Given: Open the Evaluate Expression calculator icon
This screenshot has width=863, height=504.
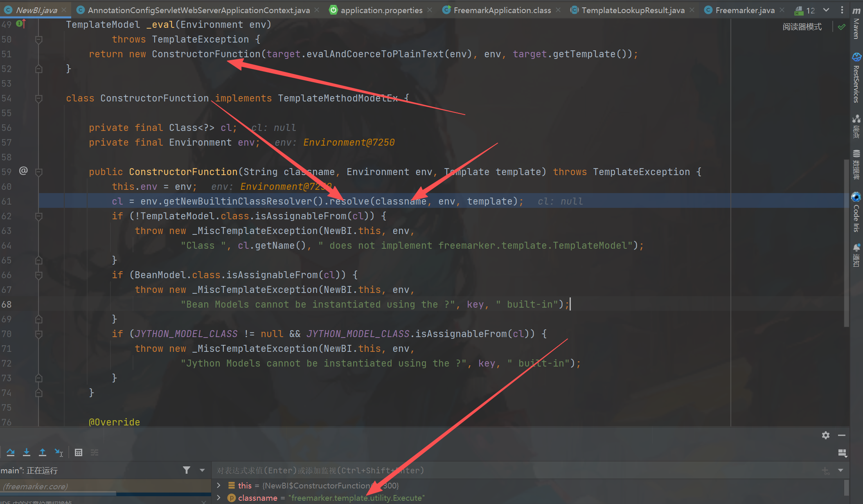Looking at the screenshot, I should [79, 452].
